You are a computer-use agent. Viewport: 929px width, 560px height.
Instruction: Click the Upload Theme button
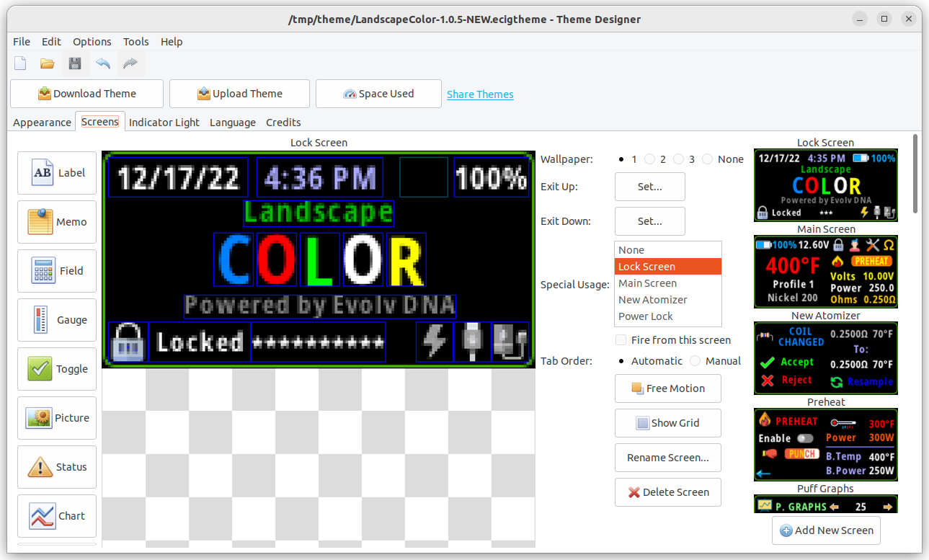(240, 94)
